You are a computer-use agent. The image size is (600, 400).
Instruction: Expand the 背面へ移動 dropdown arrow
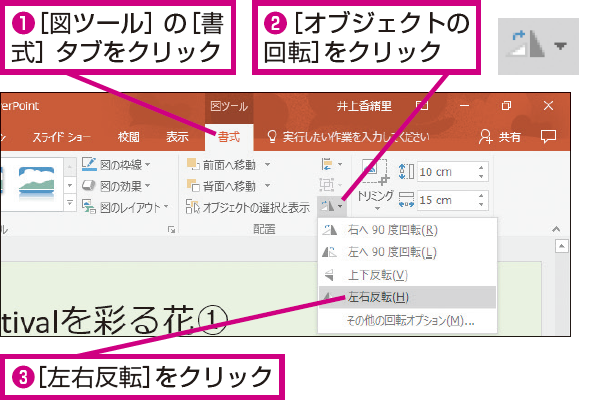[x=267, y=186]
